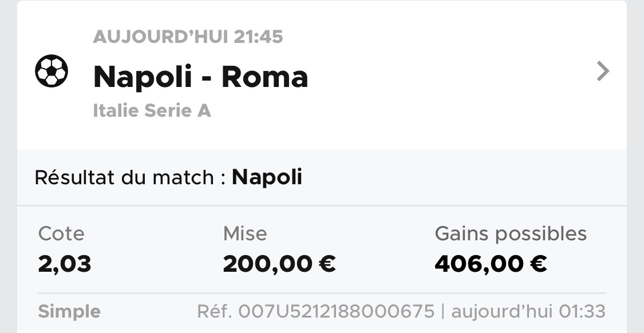The height and width of the screenshot is (333, 644).
Task: Click the Cote label
Action: point(61,233)
